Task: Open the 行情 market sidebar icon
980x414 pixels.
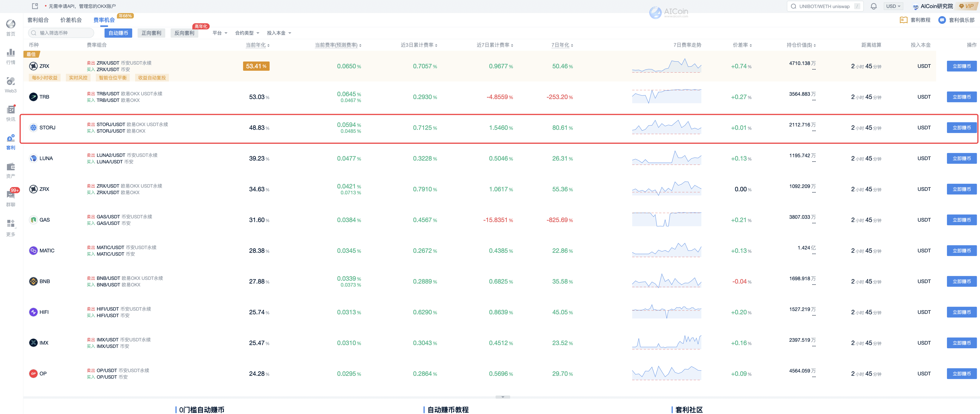Action: pyautogui.click(x=11, y=52)
